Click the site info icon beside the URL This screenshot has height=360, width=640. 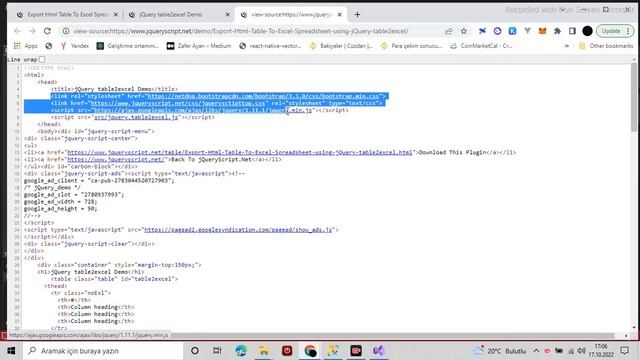(66, 31)
